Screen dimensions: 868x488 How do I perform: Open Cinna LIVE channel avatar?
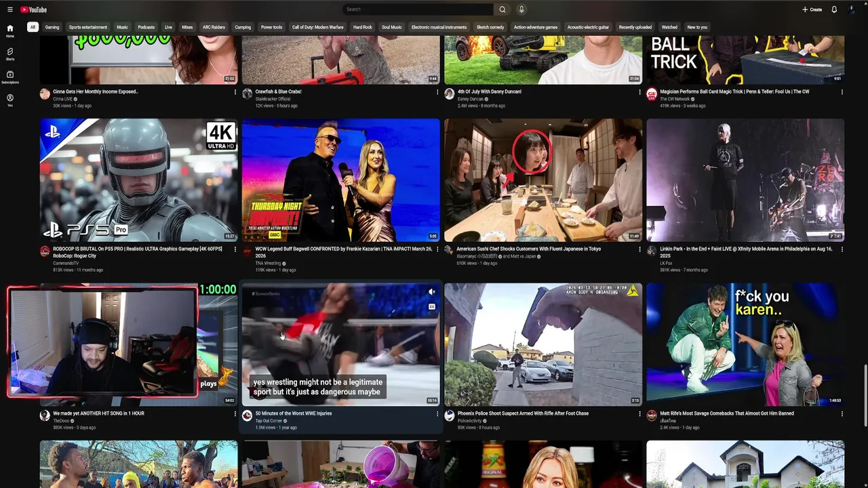(45, 94)
